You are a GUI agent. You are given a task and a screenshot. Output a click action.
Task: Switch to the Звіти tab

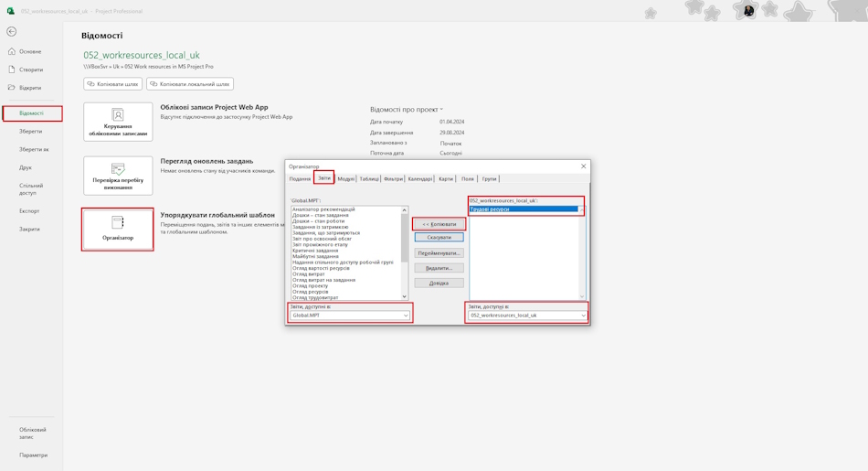[x=323, y=178]
